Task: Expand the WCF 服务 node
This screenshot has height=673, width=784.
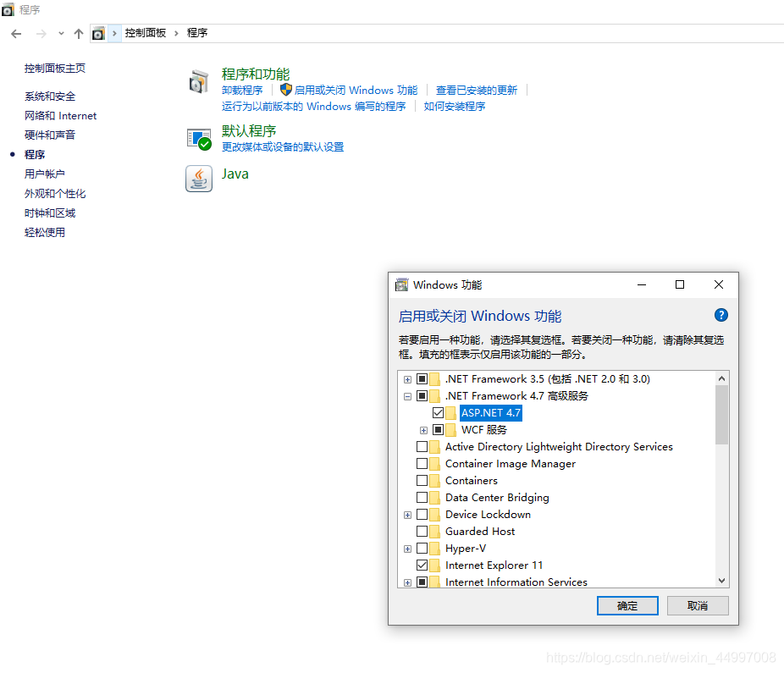Action: tap(423, 431)
